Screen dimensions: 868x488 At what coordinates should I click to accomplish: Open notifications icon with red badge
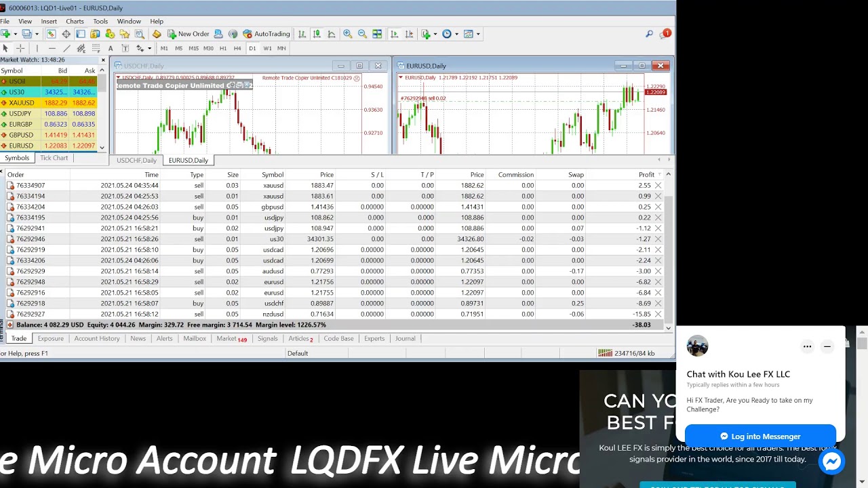click(665, 34)
